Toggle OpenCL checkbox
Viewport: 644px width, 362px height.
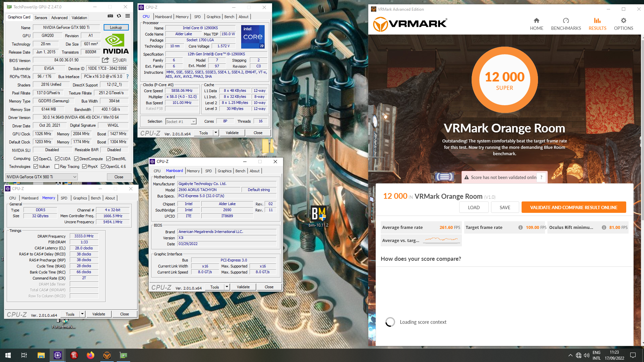36,159
